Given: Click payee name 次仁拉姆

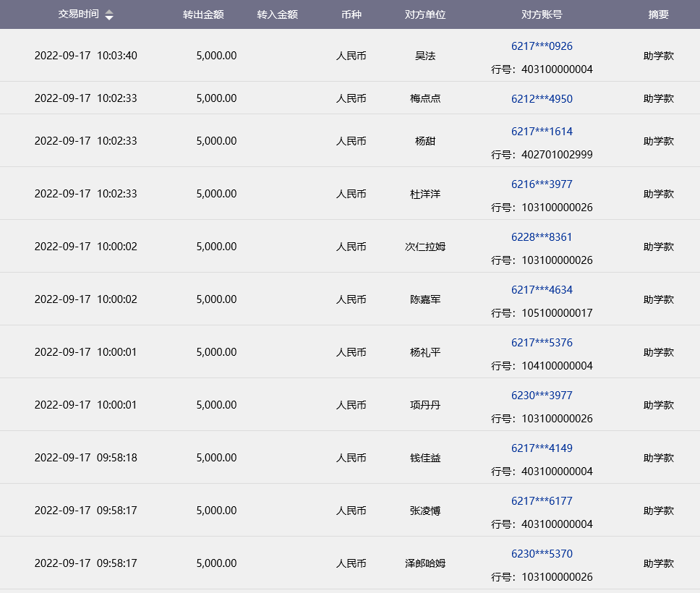Looking at the screenshot, I should [425, 247].
